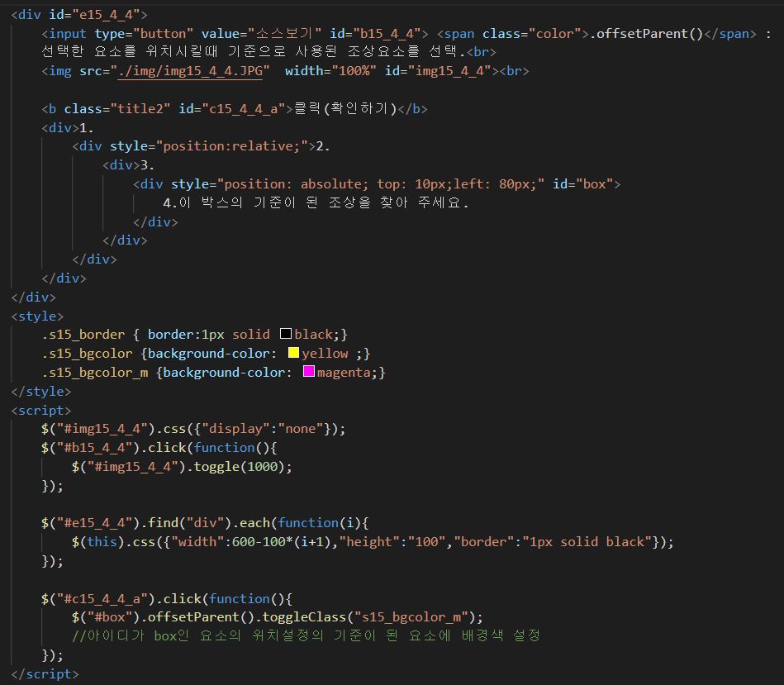The image size is (784, 685).
Task: Click the id="box" attribute value
Action: (594, 184)
